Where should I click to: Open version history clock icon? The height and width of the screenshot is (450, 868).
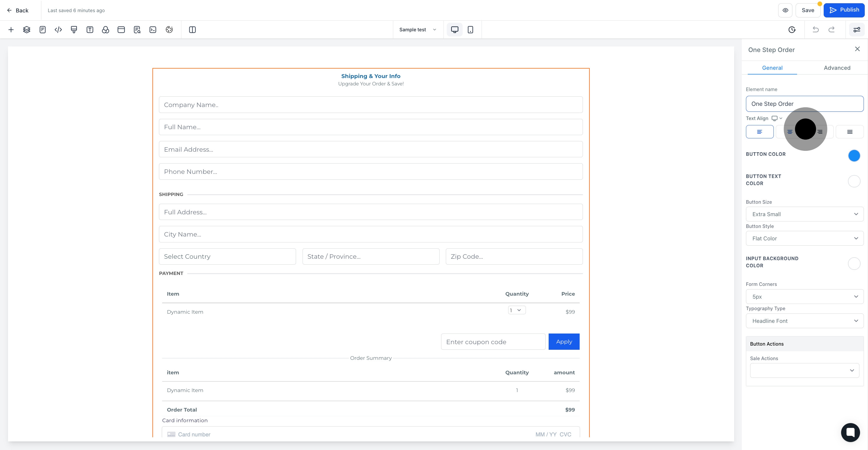point(792,30)
